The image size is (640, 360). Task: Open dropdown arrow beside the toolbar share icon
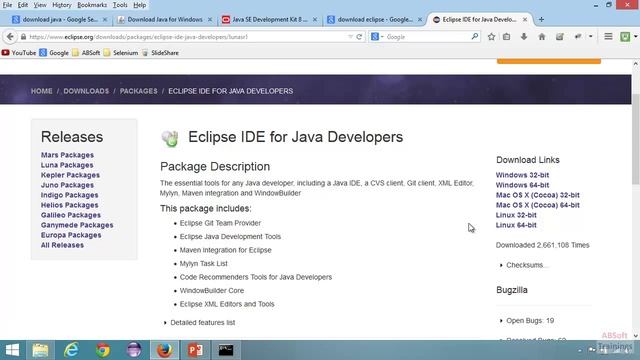590,37
